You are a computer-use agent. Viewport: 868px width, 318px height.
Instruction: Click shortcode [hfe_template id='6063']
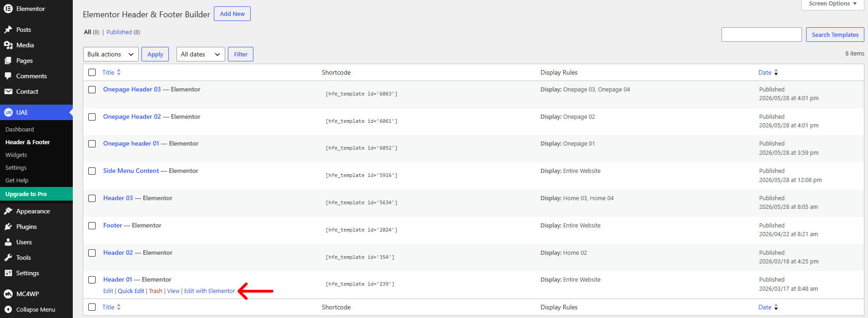361,94
